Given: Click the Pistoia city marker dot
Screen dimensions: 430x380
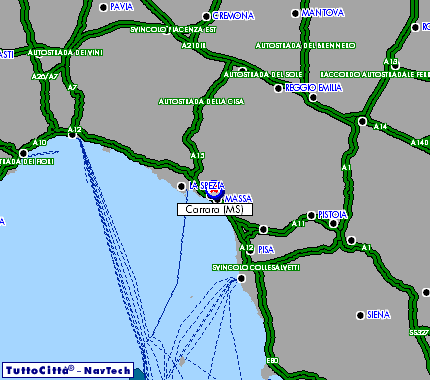Looking at the screenshot, I should pos(311,215).
